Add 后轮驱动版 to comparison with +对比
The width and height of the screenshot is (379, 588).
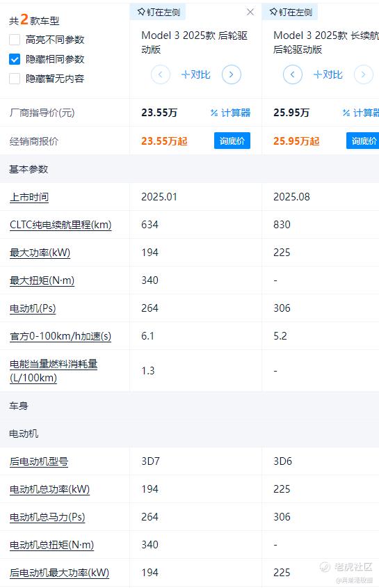[x=195, y=74]
